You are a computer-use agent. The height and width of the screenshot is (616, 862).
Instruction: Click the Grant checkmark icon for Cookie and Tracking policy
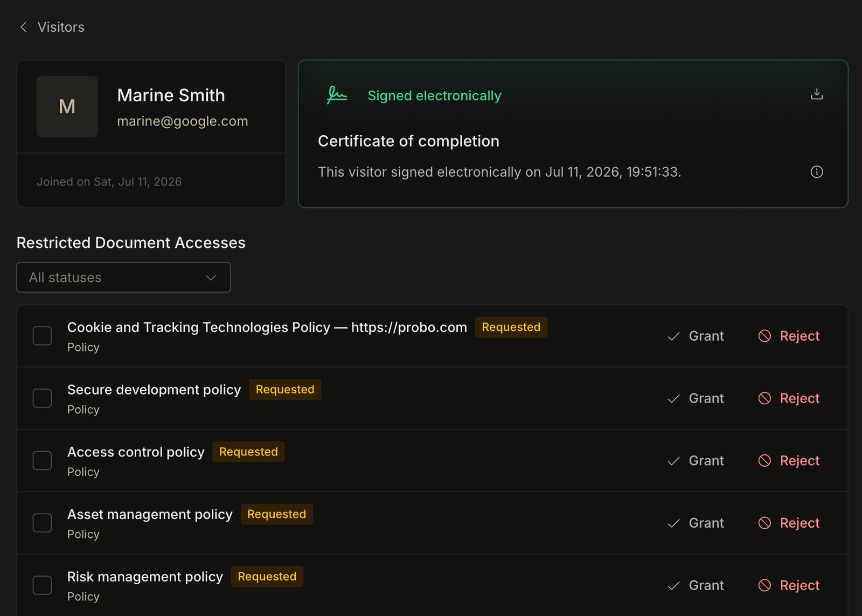[x=673, y=336]
